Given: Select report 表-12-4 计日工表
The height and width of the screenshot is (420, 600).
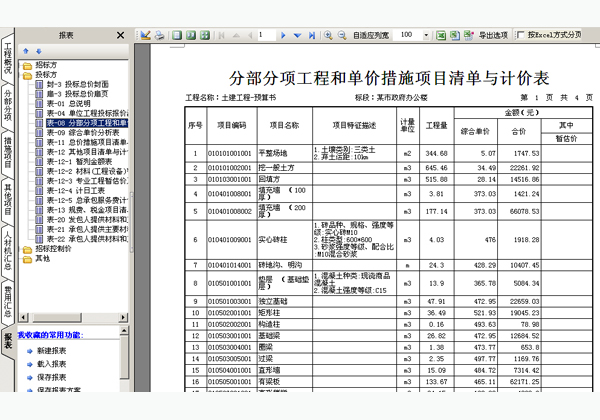Looking at the screenshot, I should coord(70,190).
